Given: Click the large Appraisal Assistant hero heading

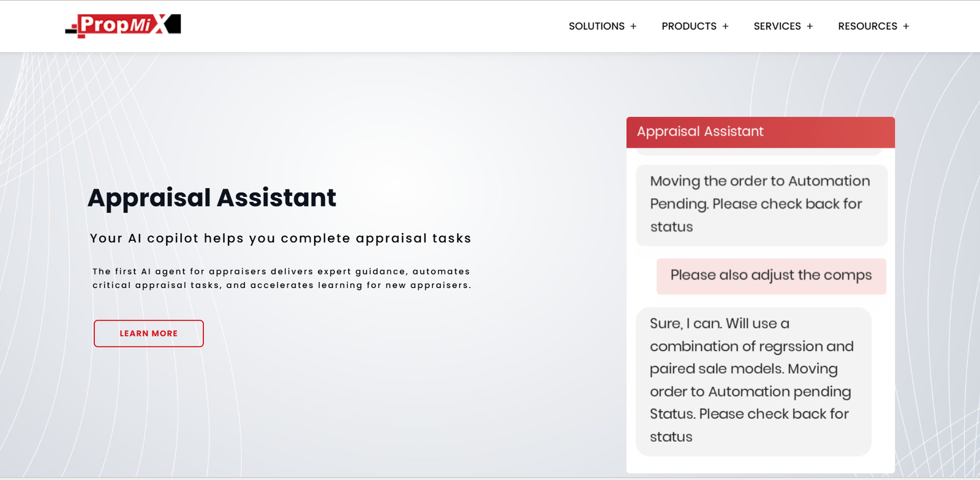Looking at the screenshot, I should click(x=211, y=198).
